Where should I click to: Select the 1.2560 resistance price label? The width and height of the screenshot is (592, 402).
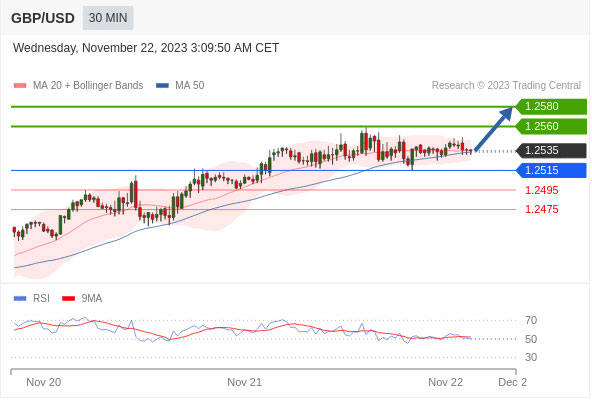551,126
